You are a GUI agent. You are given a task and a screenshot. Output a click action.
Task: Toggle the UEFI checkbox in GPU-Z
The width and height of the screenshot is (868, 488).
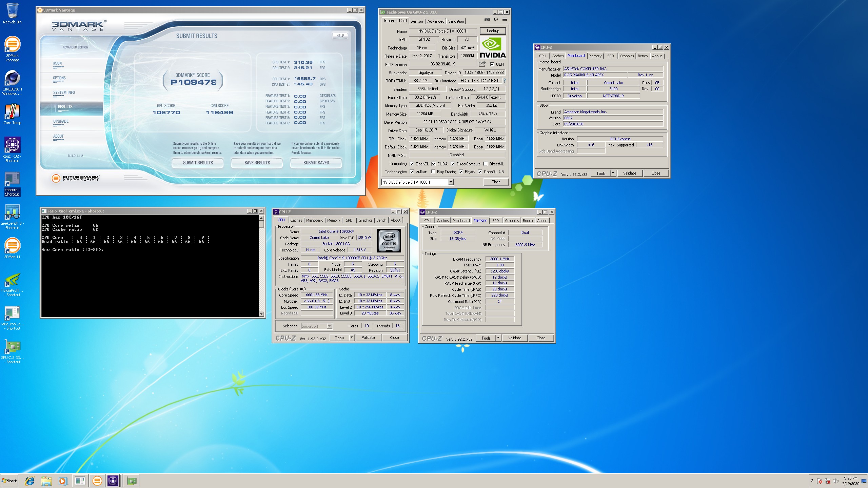pos(492,64)
